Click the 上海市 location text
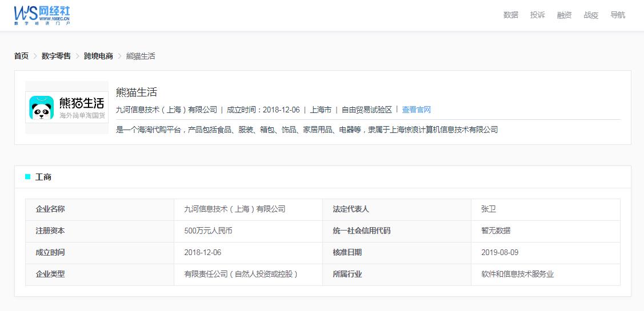The image size is (644, 311). tap(321, 110)
